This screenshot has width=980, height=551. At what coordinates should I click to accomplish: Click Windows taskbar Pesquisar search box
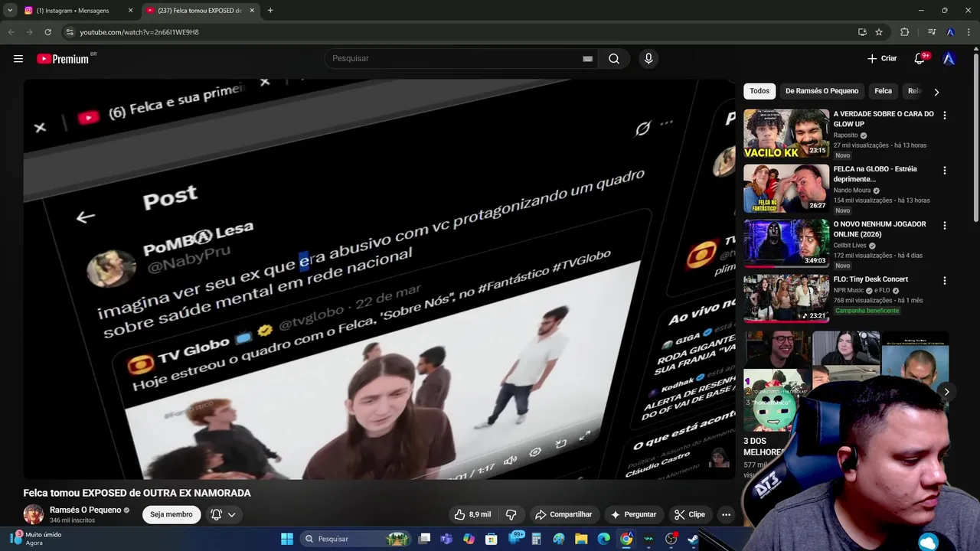click(357, 539)
